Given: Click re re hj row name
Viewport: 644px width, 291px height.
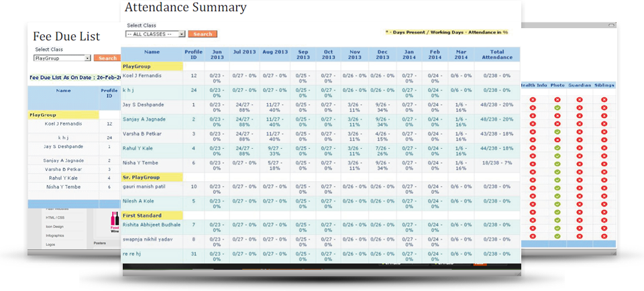Looking at the screenshot, I should click(x=131, y=254).
